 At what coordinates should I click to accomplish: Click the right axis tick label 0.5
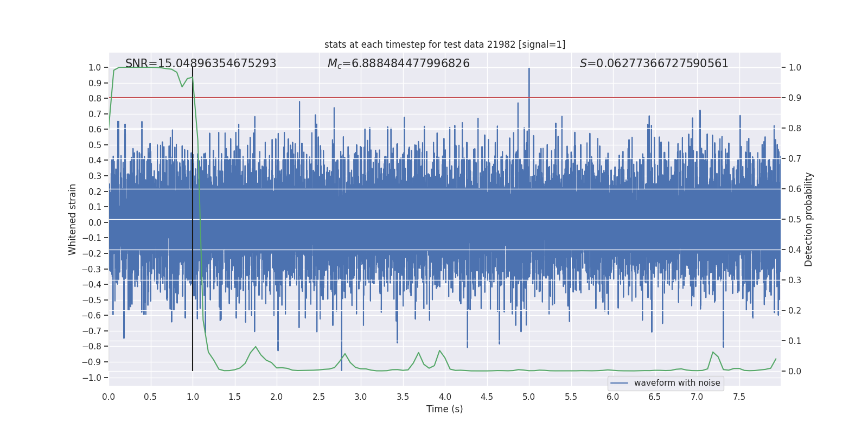[795, 220]
